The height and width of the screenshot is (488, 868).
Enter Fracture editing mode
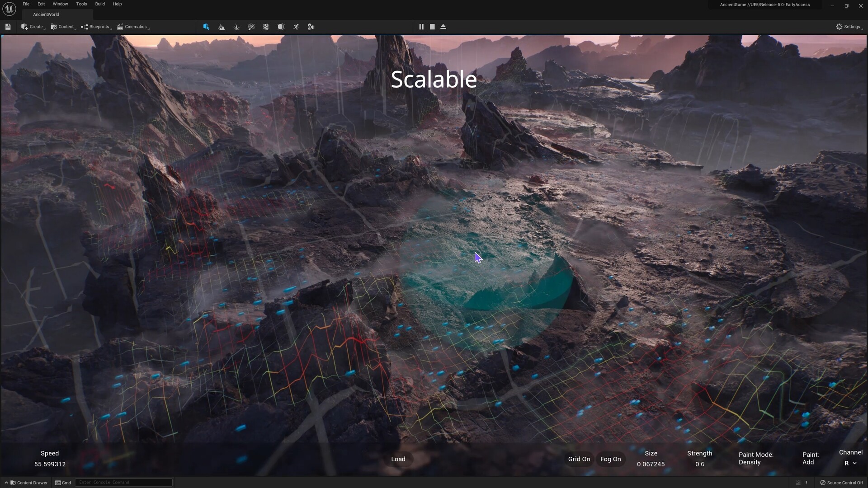(x=266, y=27)
